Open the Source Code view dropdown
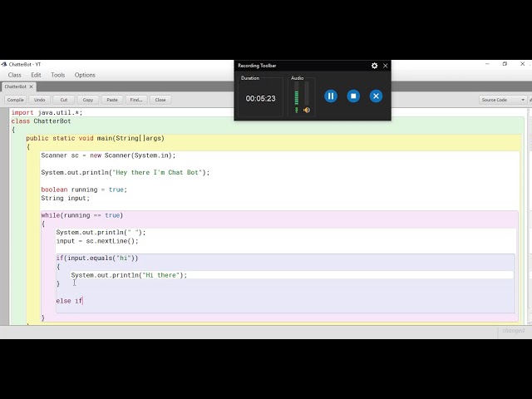This screenshot has height=399, width=532. (x=503, y=100)
